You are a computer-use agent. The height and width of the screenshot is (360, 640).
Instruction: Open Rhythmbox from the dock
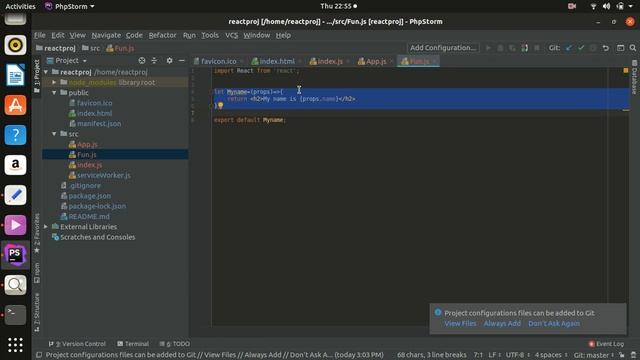tap(16, 45)
